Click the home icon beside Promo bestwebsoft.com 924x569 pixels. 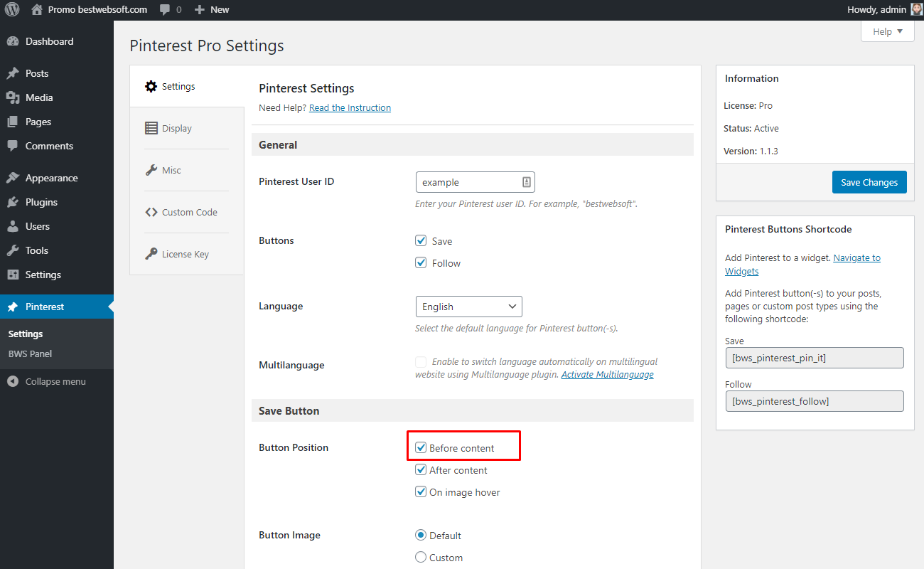37,10
